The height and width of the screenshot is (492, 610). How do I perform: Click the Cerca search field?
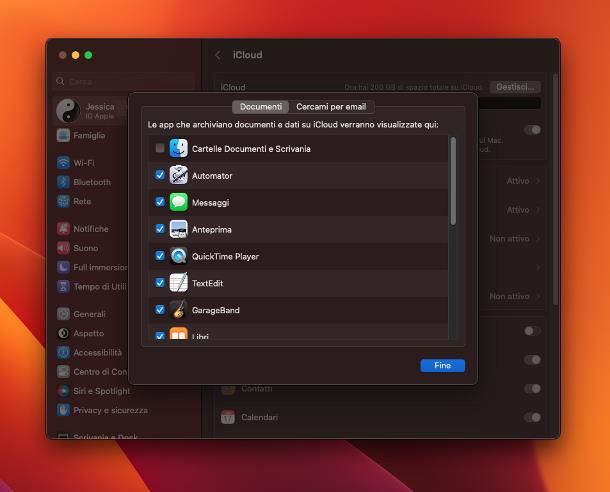[125, 82]
